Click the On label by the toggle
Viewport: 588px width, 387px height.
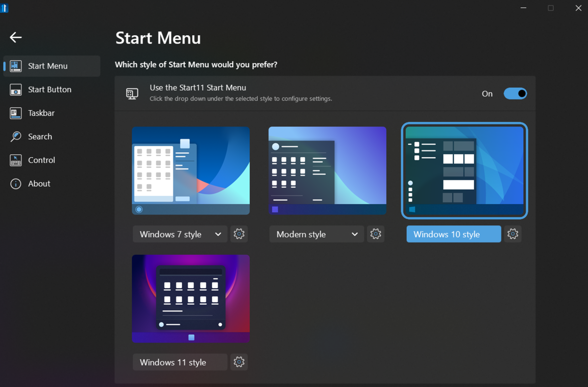tap(487, 94)
